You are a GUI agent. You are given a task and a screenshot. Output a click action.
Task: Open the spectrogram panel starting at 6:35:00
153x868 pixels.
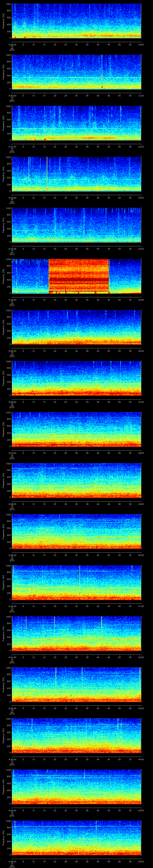(77, 327)
